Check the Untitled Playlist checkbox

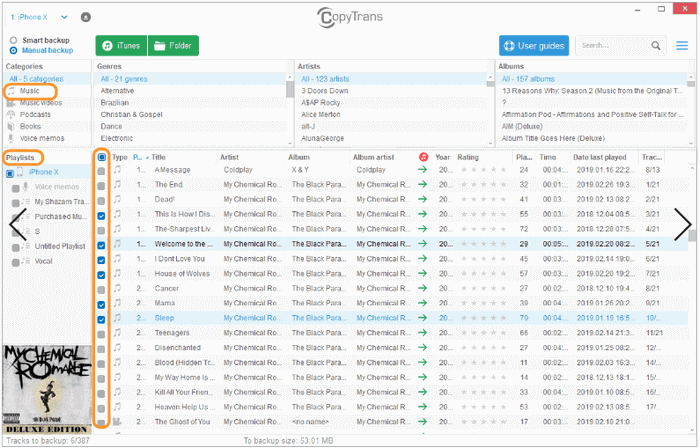click(16, 248)
